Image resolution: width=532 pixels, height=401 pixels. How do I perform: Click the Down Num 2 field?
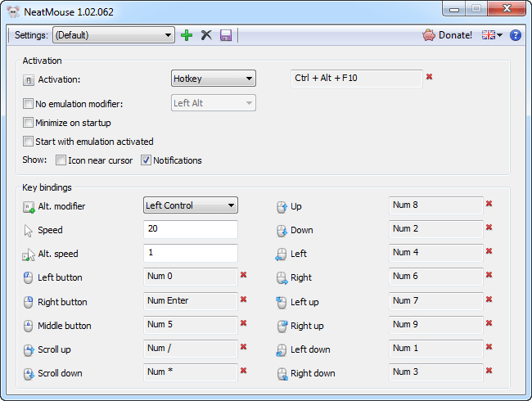[436, 229]
